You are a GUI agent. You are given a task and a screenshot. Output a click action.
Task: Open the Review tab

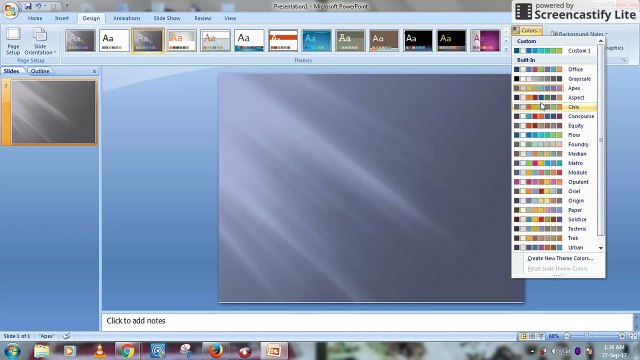[202, 18]
